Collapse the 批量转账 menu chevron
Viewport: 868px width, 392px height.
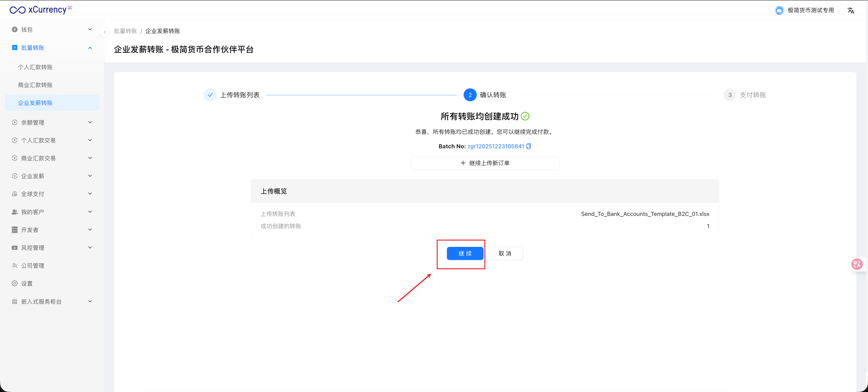click(90, 48)
